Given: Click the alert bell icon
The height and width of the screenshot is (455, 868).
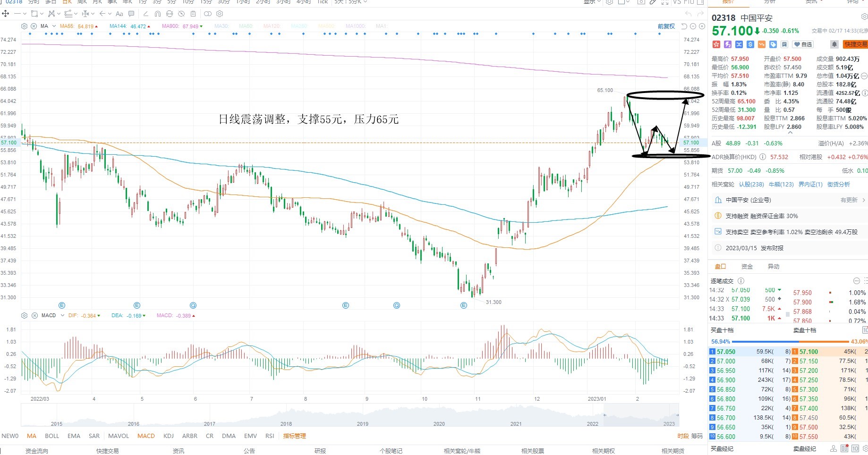Looking at the screenshot, I should coord(834,44).
